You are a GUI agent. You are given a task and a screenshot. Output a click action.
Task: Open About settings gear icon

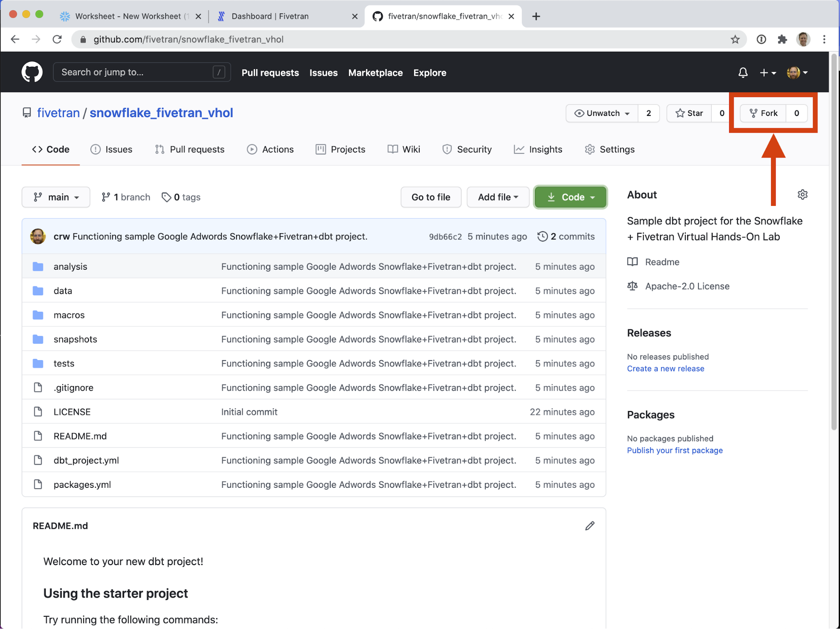coord(802,195)
